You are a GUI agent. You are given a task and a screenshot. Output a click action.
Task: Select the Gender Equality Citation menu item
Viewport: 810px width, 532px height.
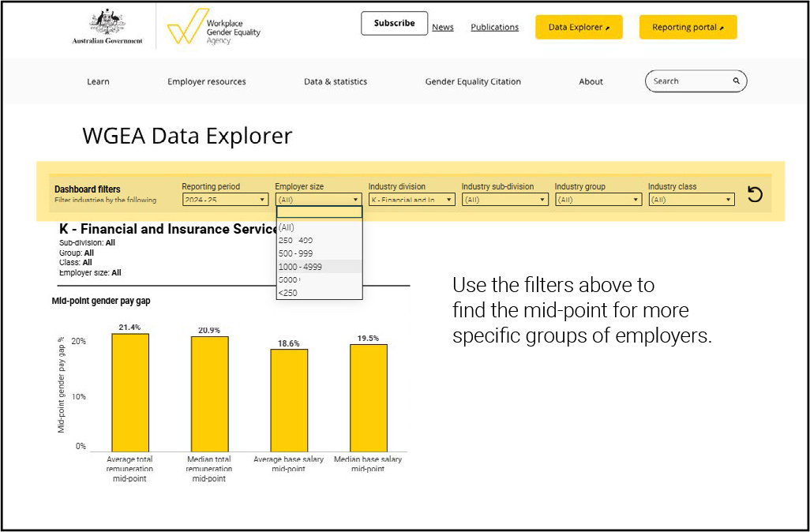tap(472, 81)
